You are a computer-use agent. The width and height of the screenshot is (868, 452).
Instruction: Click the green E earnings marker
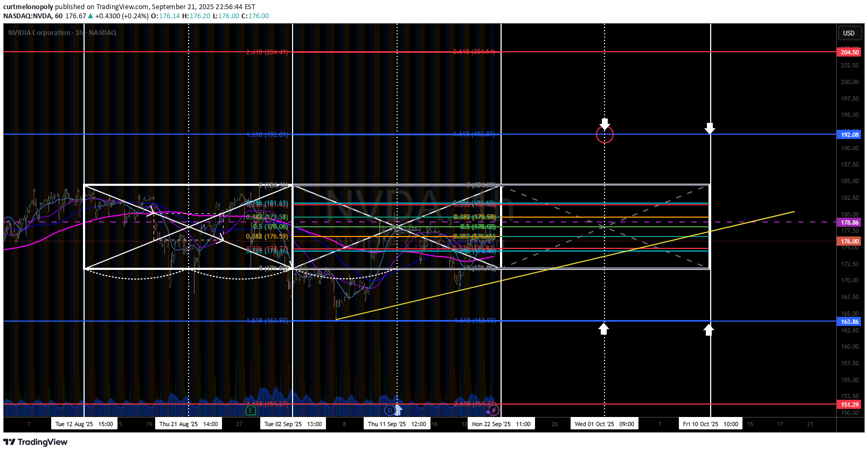(x=251, y=411)
